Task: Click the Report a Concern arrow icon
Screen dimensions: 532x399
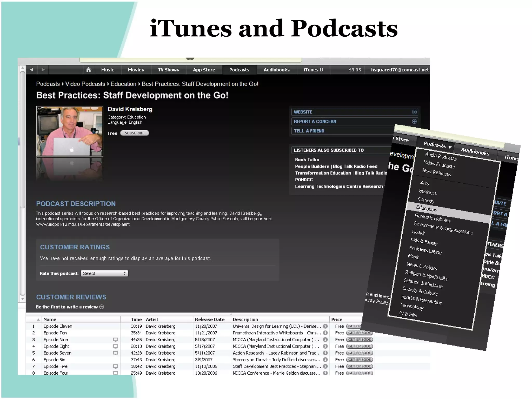Action: 414,121
